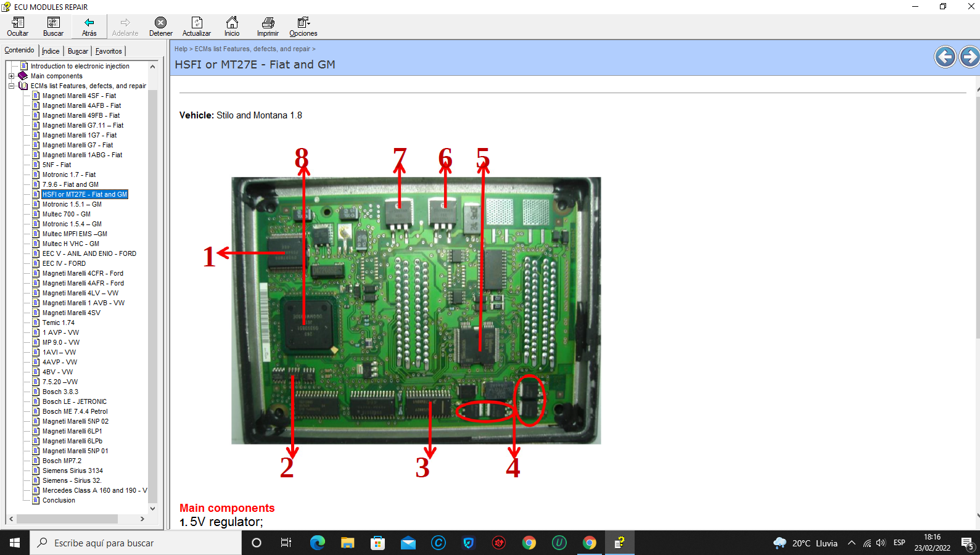The width and height of the screenshot is (980, 555).
Task: Open Temic 1.74 topic
Action: pos(59,323)
